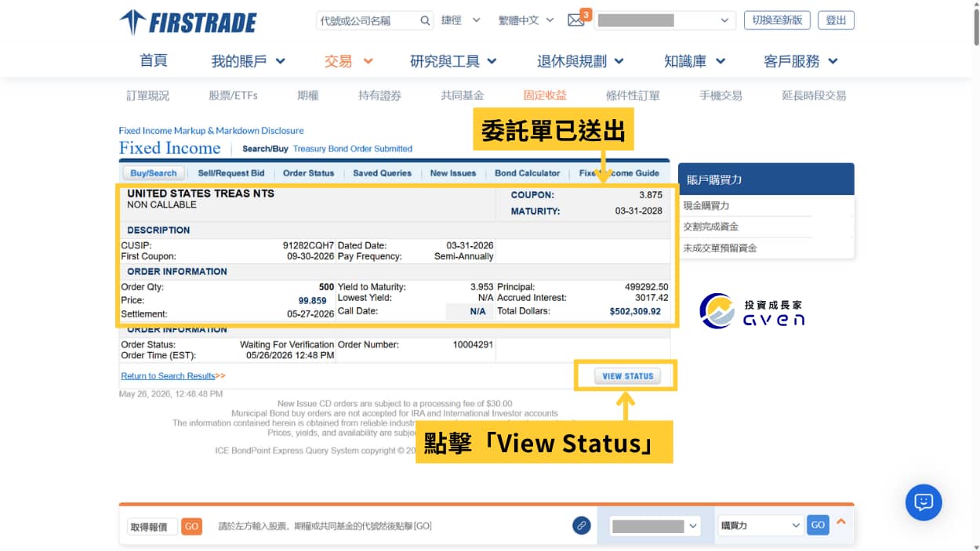Open the 共同基金 submenu

(463, 96)
